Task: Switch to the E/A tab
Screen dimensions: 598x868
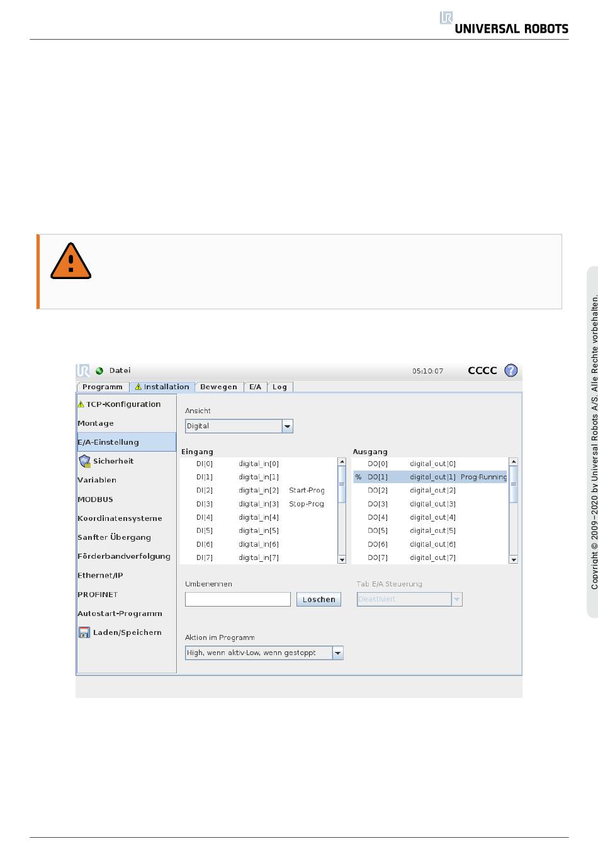Action: click(x=256, y=387)
